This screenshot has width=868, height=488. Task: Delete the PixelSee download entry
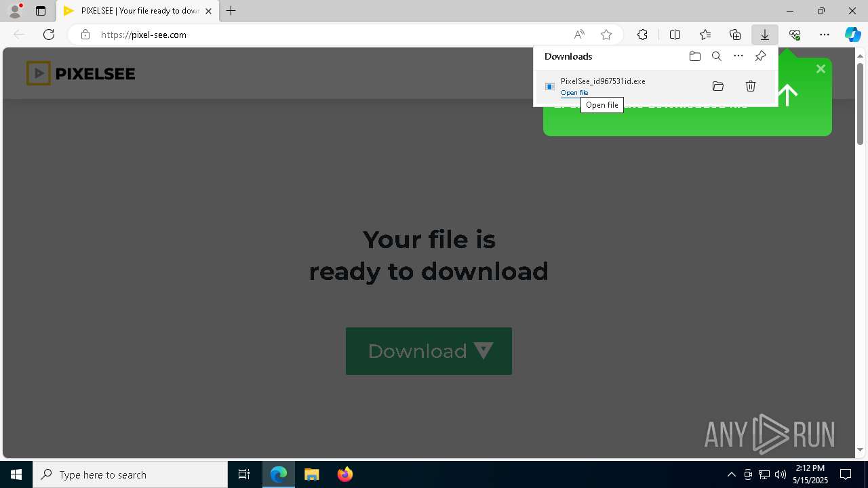click(751, 86)
